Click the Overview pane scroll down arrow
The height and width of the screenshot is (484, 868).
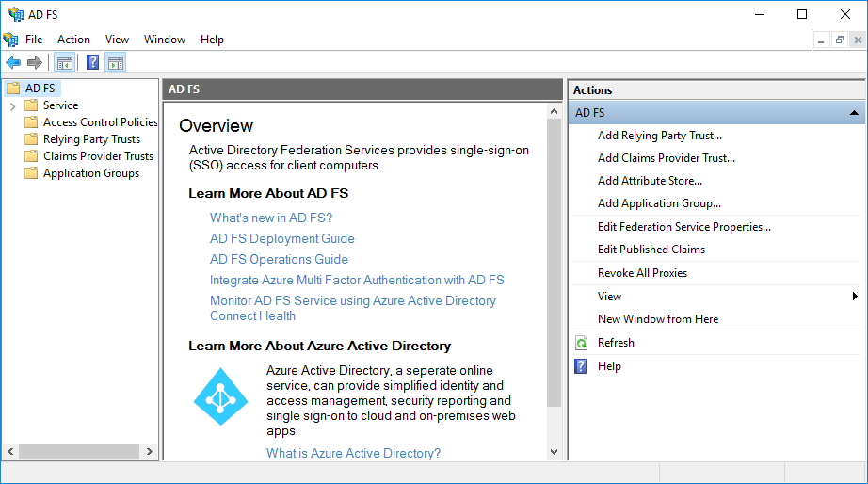[555, 452]
